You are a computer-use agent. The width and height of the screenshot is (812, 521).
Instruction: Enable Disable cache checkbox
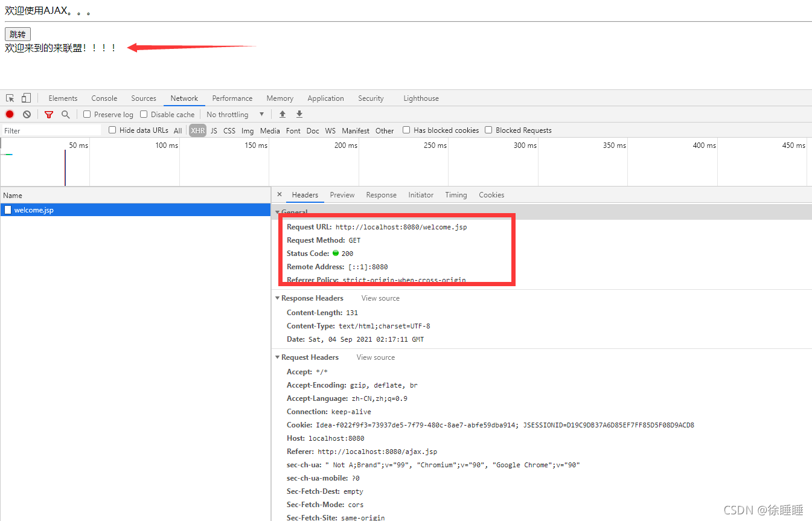click(144, 114)
